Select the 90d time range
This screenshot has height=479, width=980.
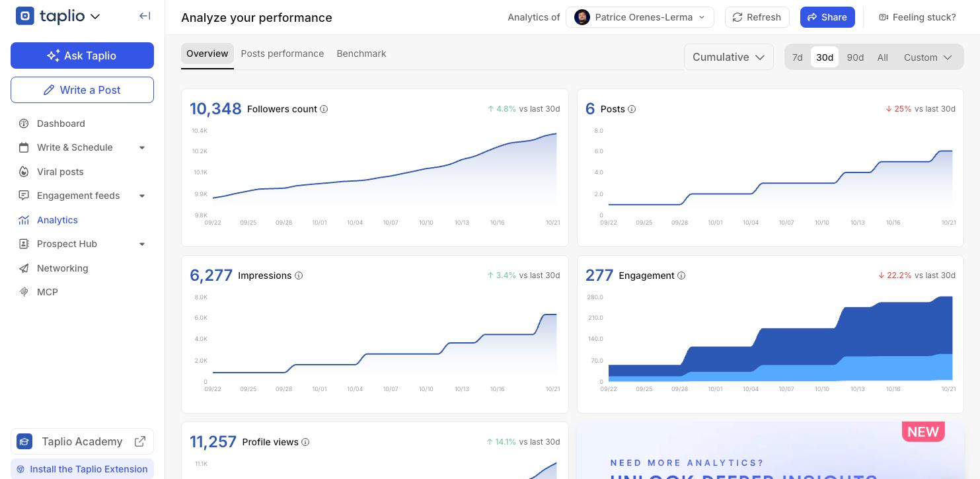click(x=855, y=57)
